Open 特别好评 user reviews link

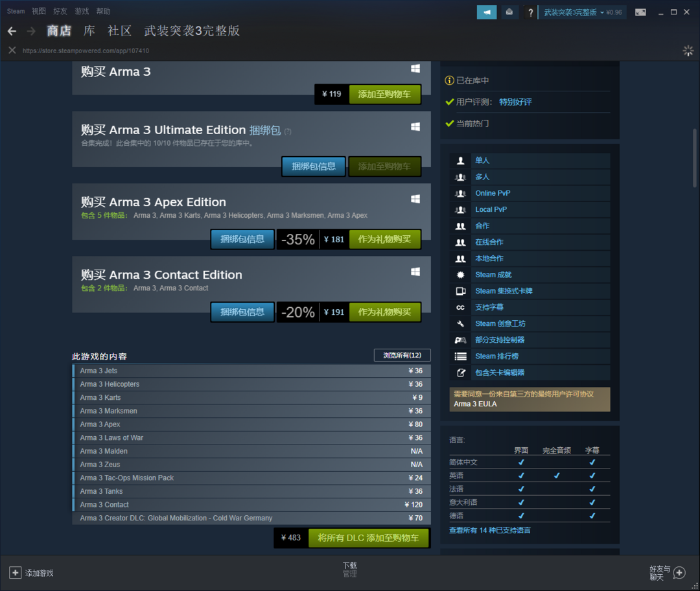515,102
